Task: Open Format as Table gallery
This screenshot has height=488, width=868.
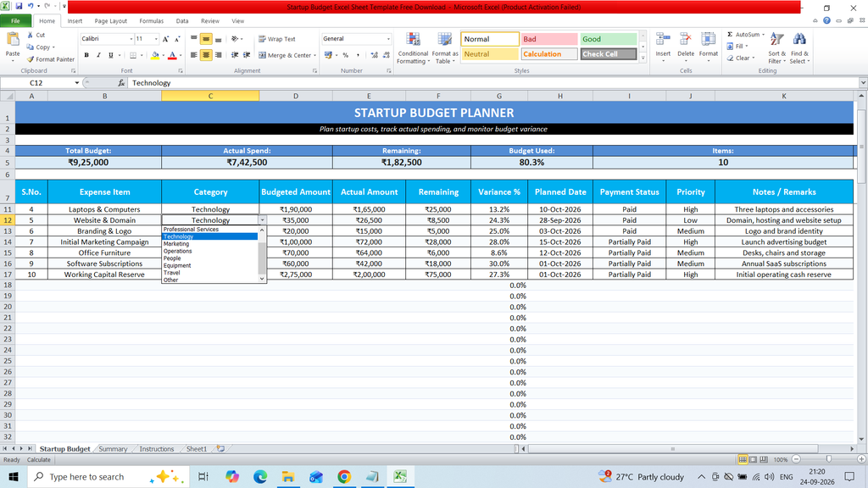Action: tap(444, 48)
